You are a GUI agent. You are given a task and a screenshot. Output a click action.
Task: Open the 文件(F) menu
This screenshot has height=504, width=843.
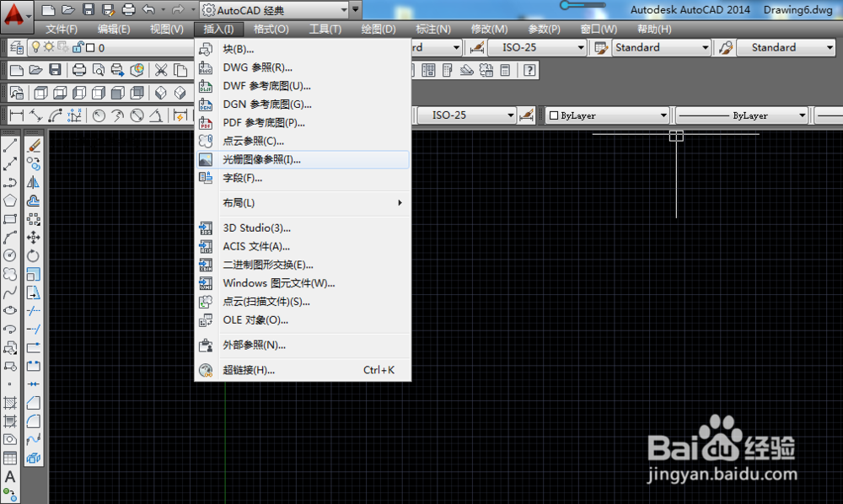[x=62, y=29]
